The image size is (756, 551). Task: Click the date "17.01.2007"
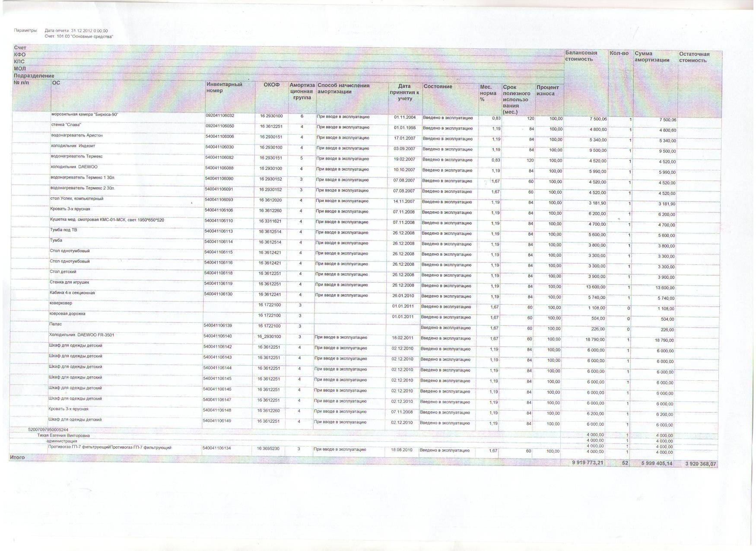pos(405,138)
